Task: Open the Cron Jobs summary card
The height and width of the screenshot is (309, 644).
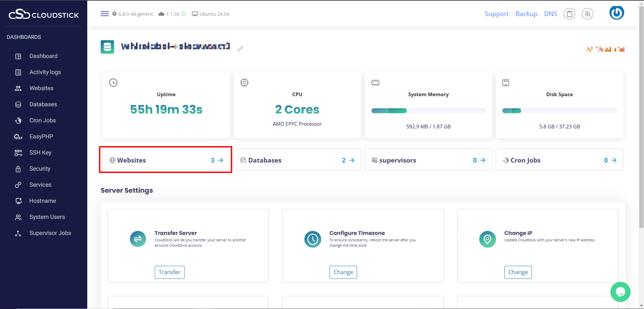Action: click(x=559, y=160)
